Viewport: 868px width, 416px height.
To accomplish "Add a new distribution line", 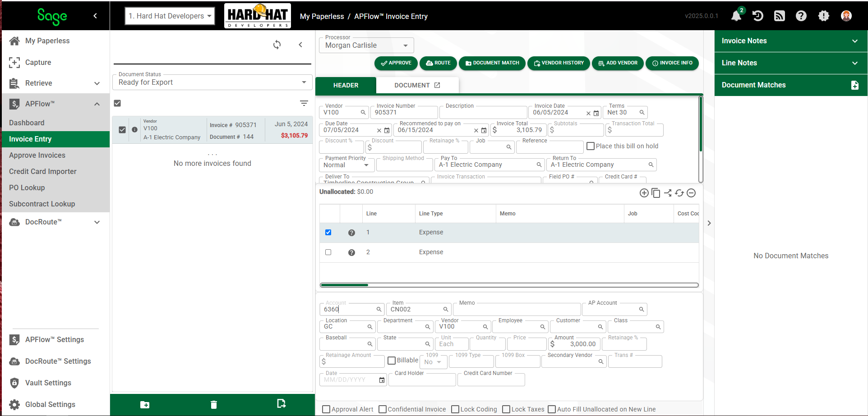I will [x=644, y=193].
